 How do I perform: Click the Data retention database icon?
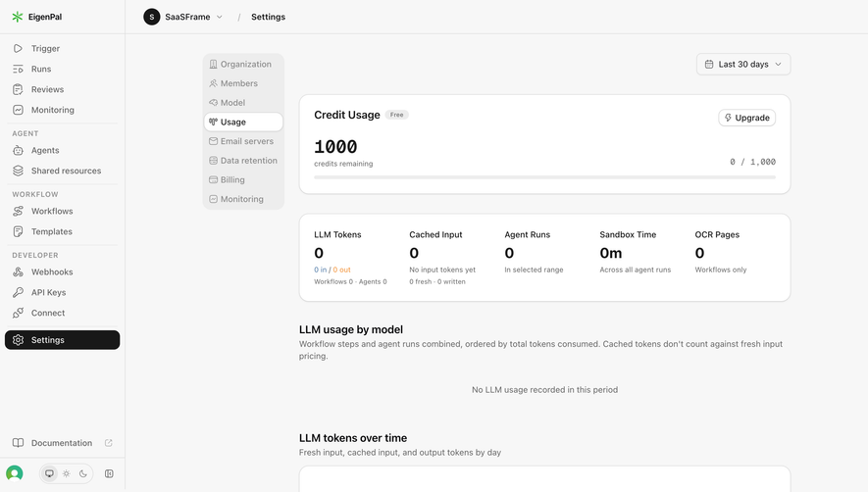tap(213, 161)
